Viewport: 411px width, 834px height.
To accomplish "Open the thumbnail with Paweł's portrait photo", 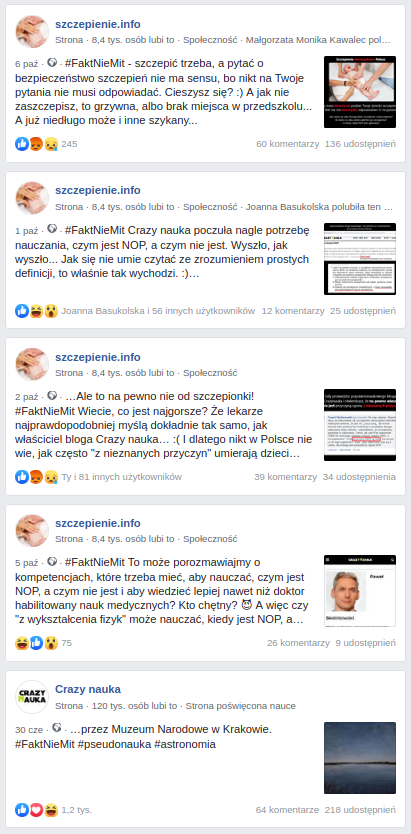I will 360,591.
